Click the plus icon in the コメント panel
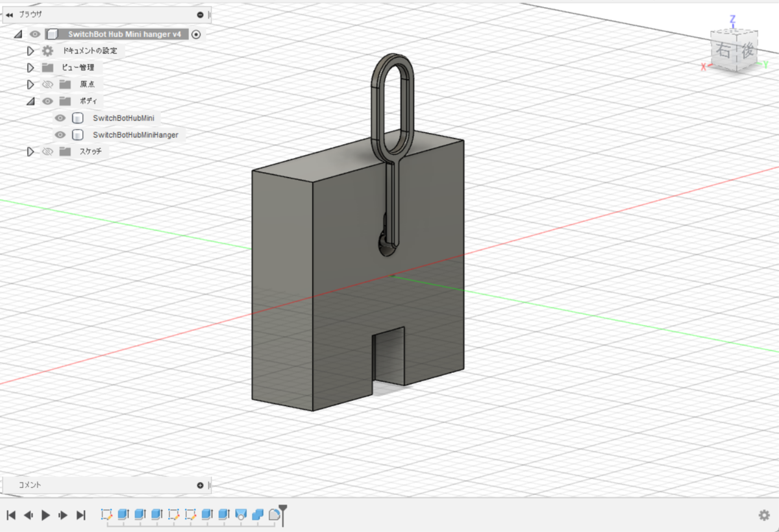This screenshot has width=779, height=532. point(200,485)
